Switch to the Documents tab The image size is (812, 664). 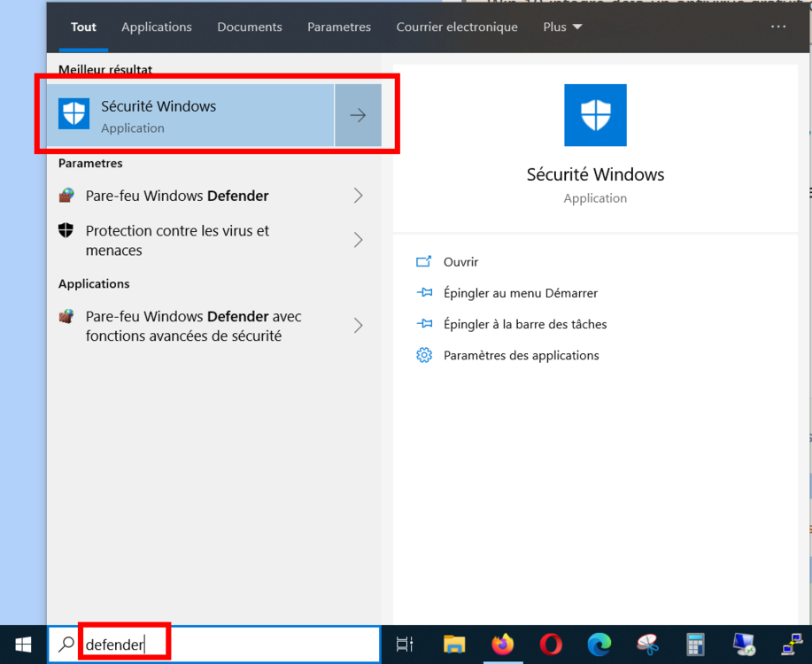[250, 27]
